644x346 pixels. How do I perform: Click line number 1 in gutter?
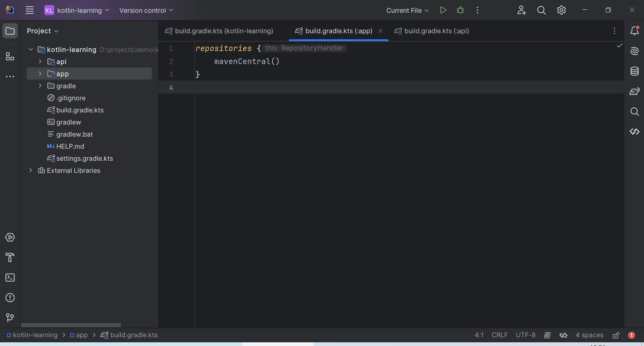point(171,48)
